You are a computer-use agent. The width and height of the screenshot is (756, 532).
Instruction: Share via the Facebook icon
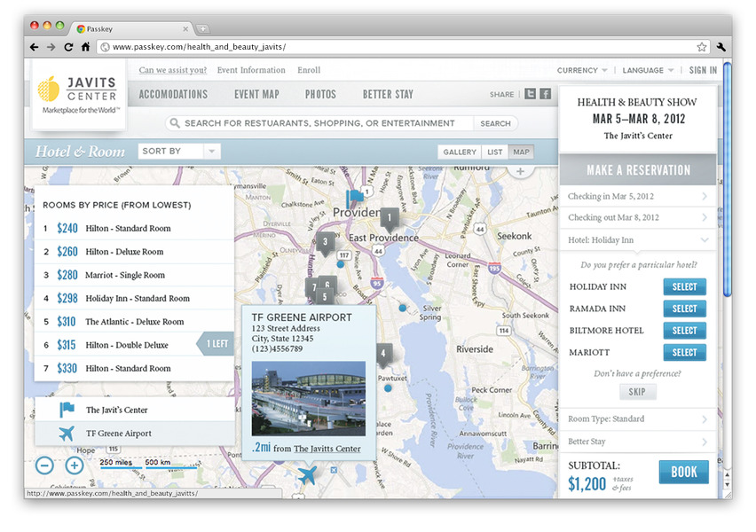[x=545, y=94]
